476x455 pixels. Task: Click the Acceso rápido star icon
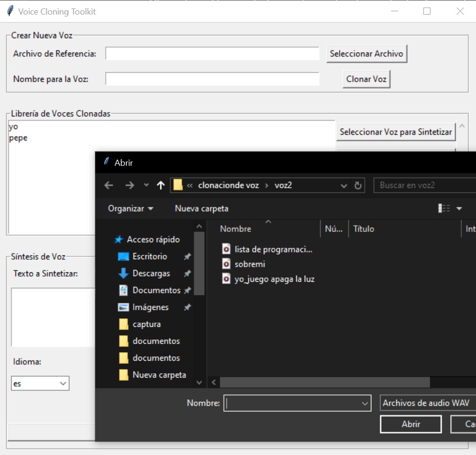pyautogui.click(x=118, y=239)
